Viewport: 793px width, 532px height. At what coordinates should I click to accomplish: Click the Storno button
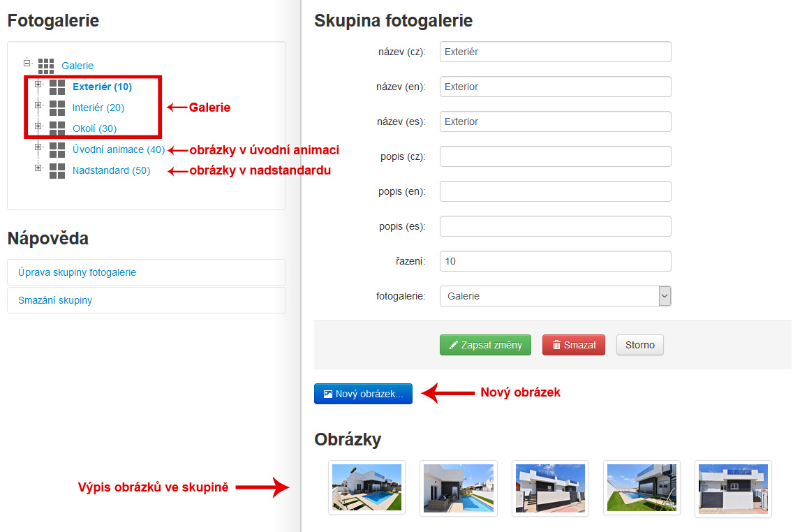[x=639, y=345]
